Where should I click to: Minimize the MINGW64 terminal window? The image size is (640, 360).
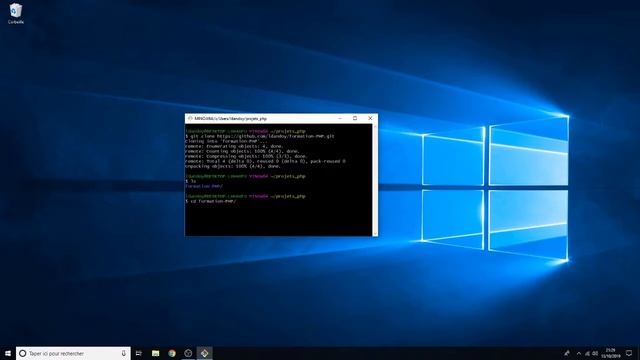coord(340,118)
